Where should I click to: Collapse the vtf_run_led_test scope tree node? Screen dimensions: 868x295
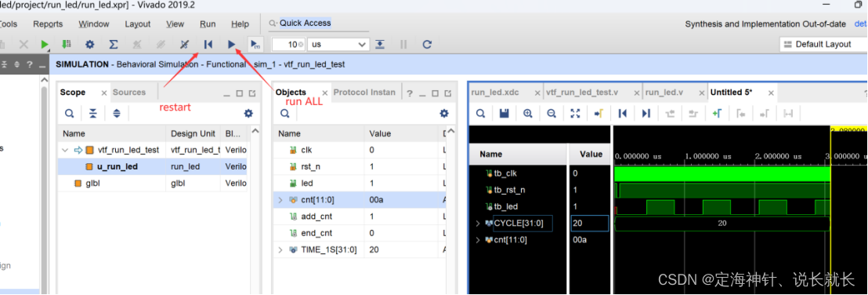point(65,150)
